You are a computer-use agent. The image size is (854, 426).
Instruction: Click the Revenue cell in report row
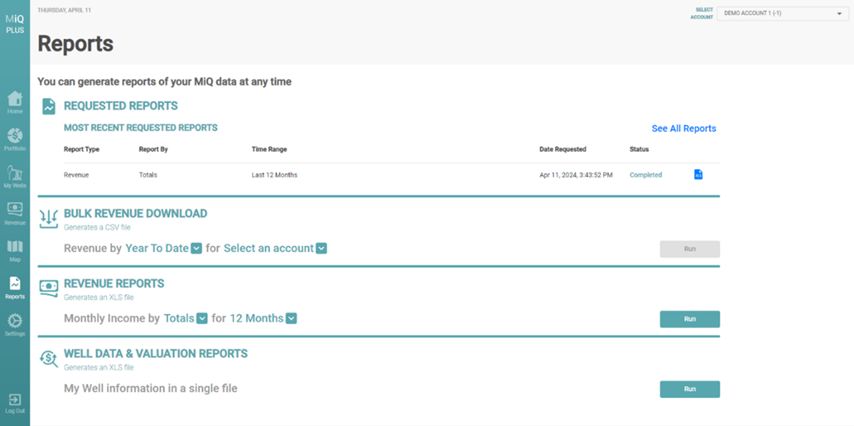pyautogui.click(x=76, y=175)
